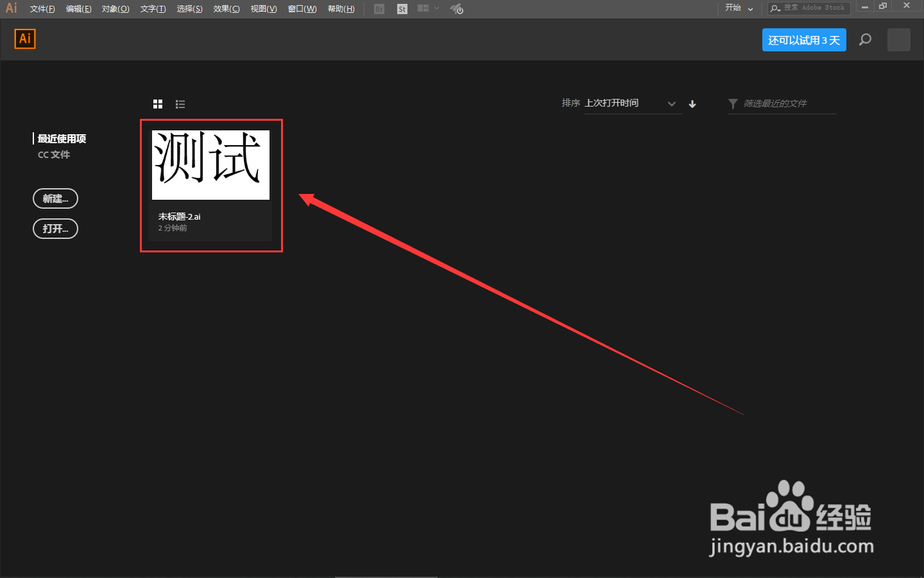Open the 帮助(H) menu

[x=341, y=9]
